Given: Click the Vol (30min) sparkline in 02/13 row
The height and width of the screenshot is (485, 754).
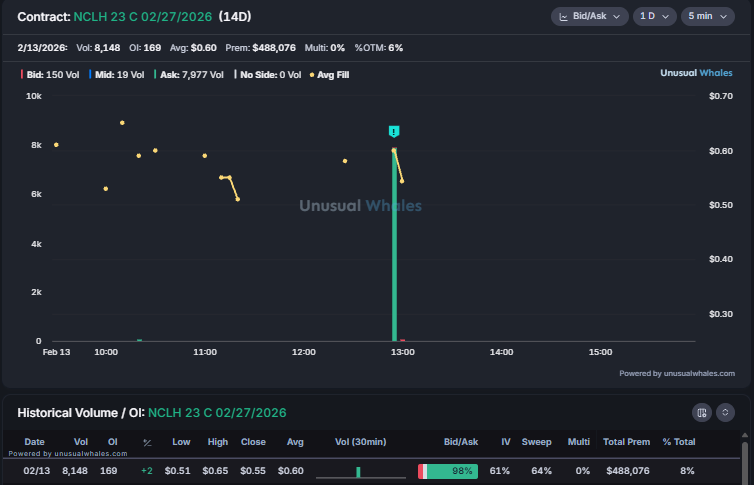Looking at the screenshot, I should click(x=359, y=471).
